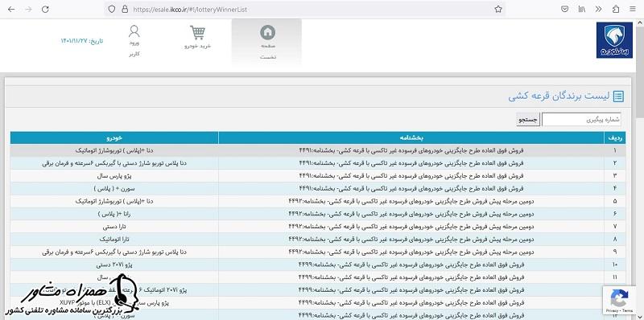The image size is (644, 320).
Task: Click row number ۱ in ردیف column
Action: coord(615,150)
